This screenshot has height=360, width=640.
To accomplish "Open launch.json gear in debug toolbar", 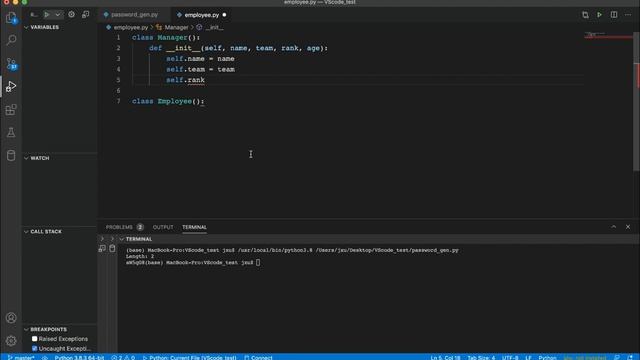I will pyautogui.click(x=71, y=15).
